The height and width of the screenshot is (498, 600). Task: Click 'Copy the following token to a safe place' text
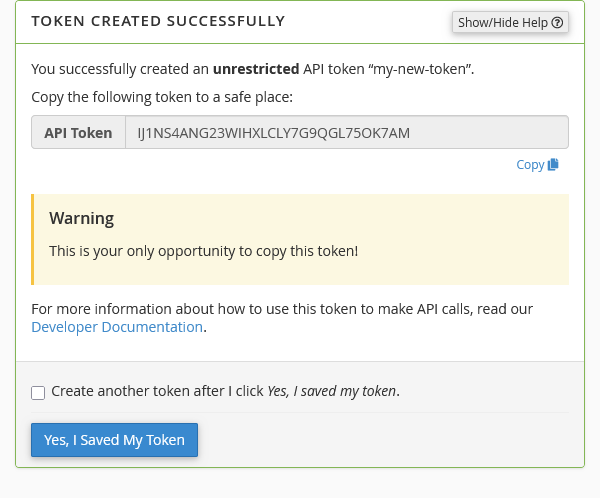(161, 97)
